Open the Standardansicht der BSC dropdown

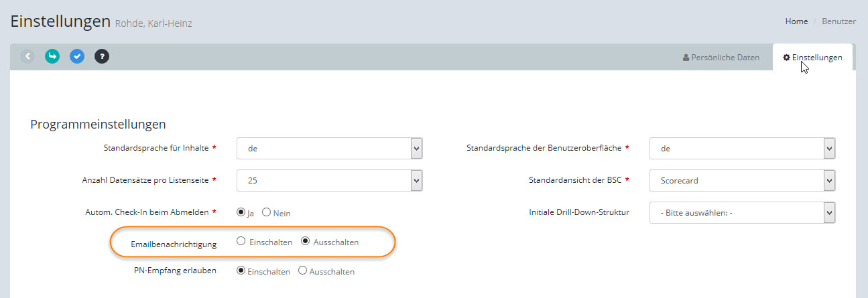(742, 180)
